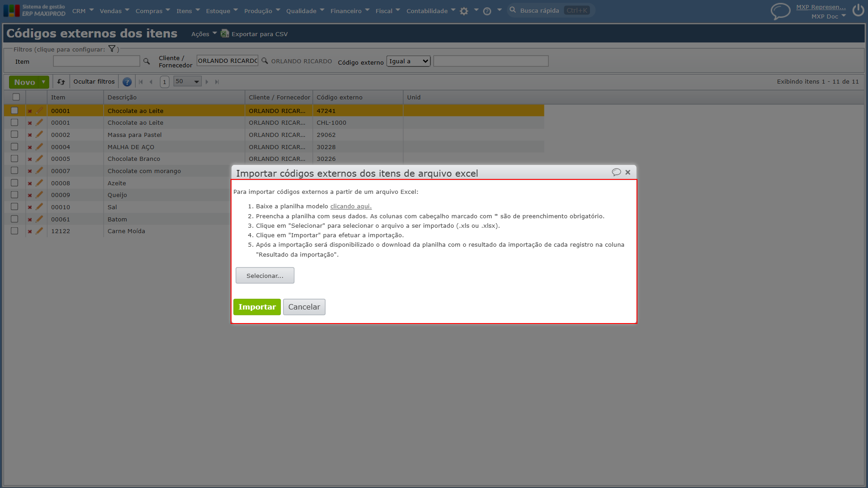868x488 pixels.
Task: Open the Compras menu
Action: (x=153, y=11)
